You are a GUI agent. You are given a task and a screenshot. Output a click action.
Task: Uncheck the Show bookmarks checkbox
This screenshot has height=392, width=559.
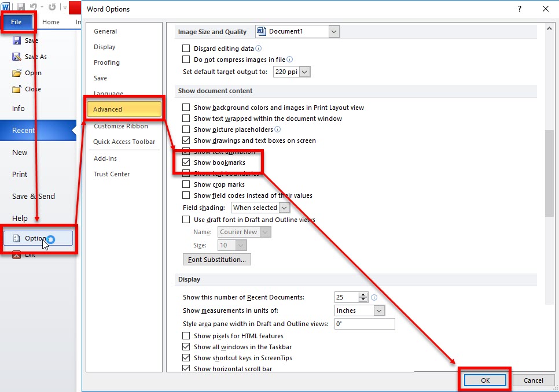(x=186, y=163)
